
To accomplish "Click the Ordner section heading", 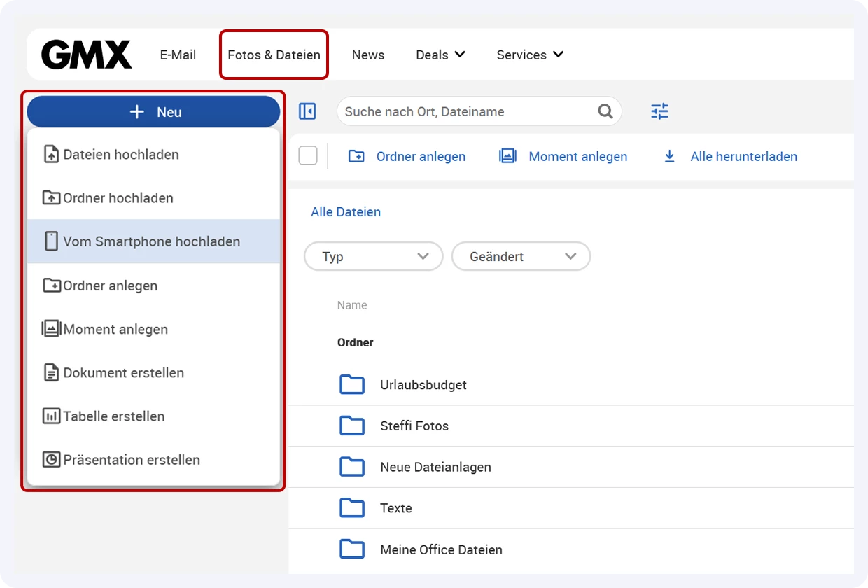I will pyautogui.click(x=356, y=343).
